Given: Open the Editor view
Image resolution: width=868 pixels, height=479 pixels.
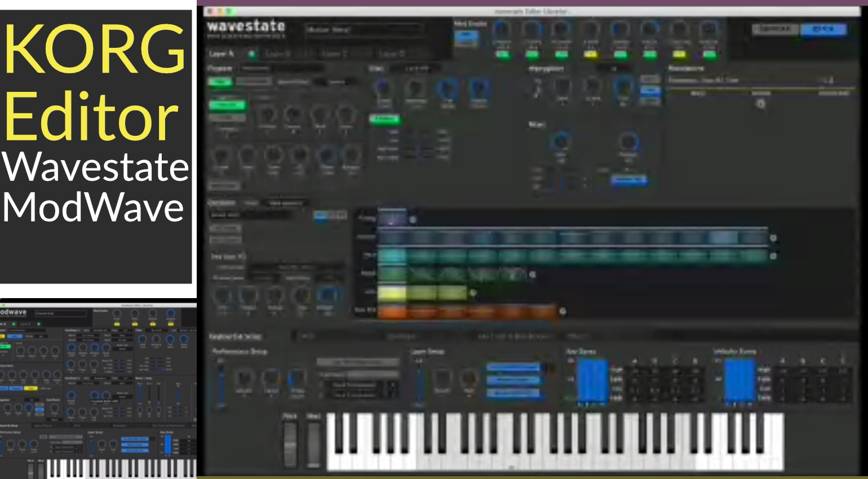Looking at the screenshot, I should [823, 29].
